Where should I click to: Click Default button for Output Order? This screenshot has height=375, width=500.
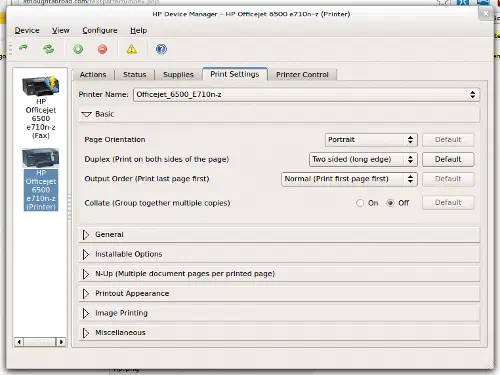(448, 179)
